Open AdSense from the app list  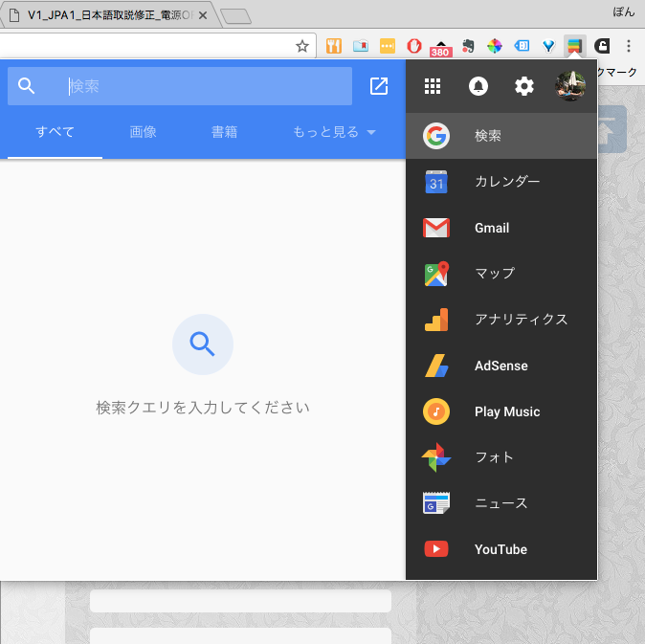pyautogui.click(x=501, y=366)
